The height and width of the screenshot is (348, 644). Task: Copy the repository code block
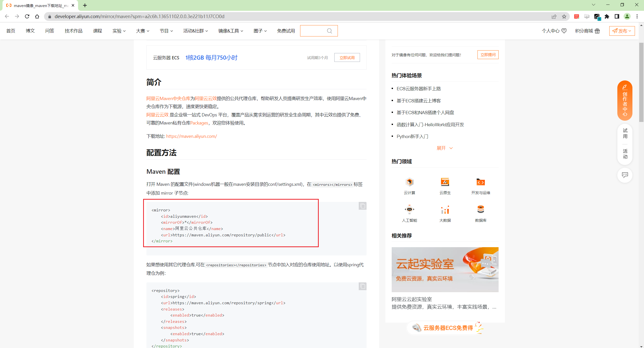click(363, 286)
